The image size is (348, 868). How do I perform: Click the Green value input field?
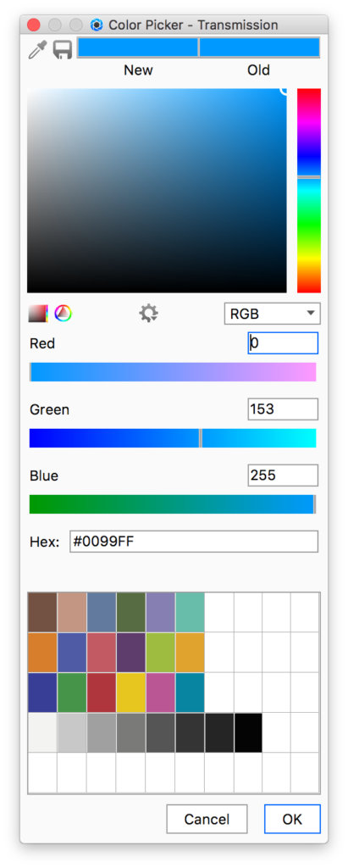click(283, 409)
